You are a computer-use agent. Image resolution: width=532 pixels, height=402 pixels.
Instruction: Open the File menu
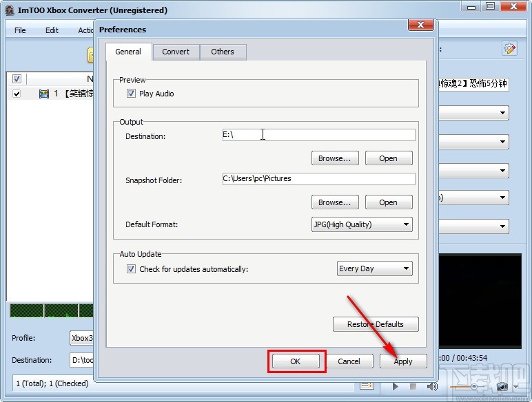click(20, 30)
